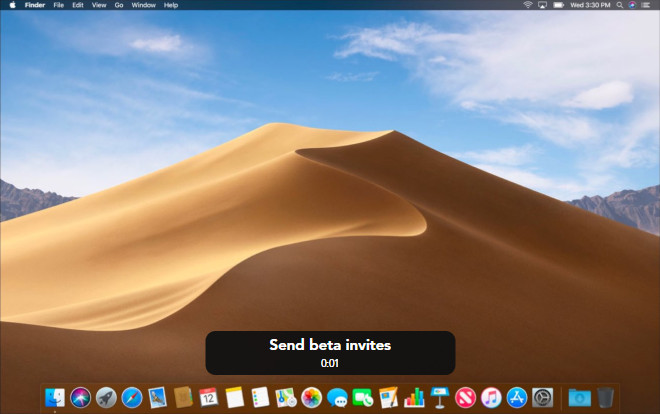660x414 pixels.
Task: Launch iTunes music note icon
Action: click(x=491, y=398)
